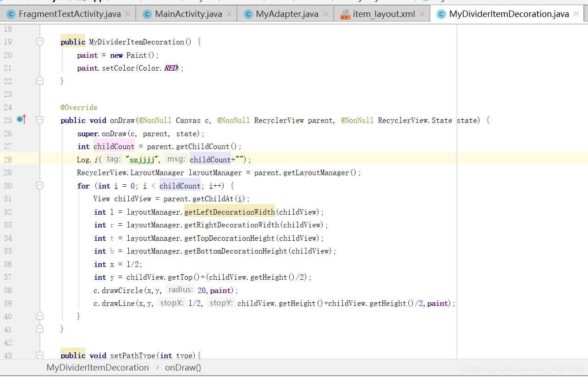The image size is (588, 377).
Task: Collapse constructor fold marker at line 19
Action: [40, 42]
